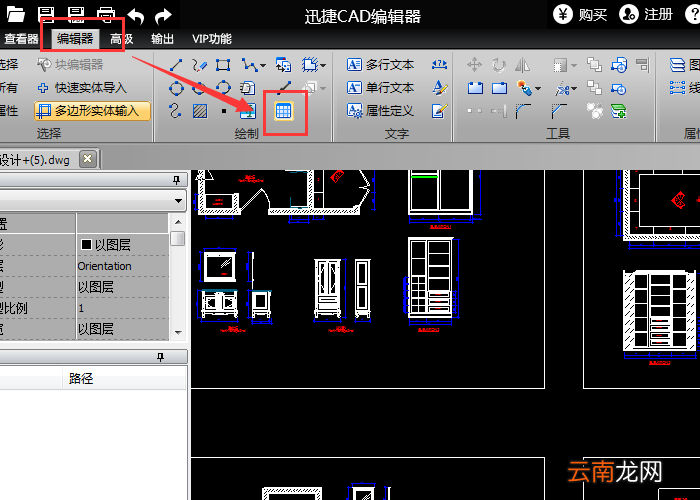
Task: Click the dimension icon beside 多行文本
Action: (x=439, y=65)
